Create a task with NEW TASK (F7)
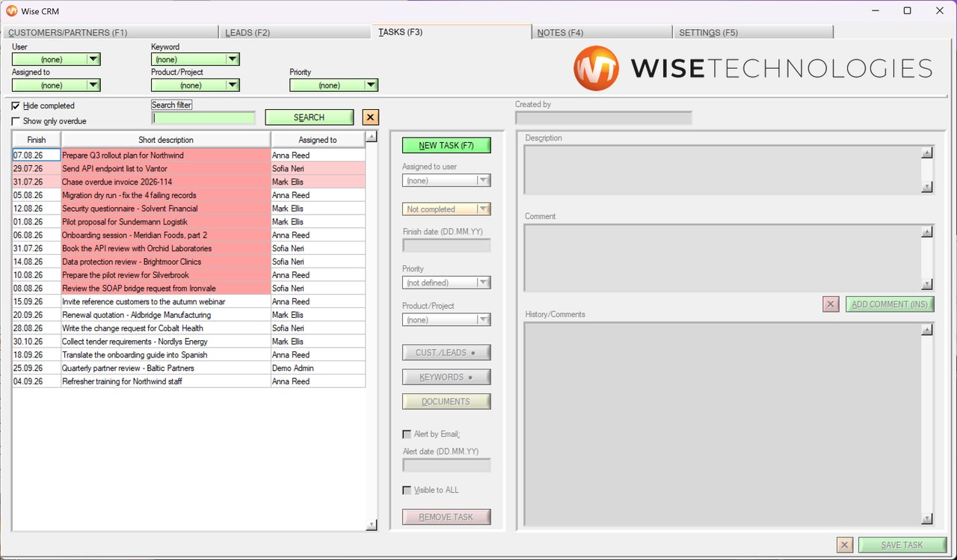 446,146
